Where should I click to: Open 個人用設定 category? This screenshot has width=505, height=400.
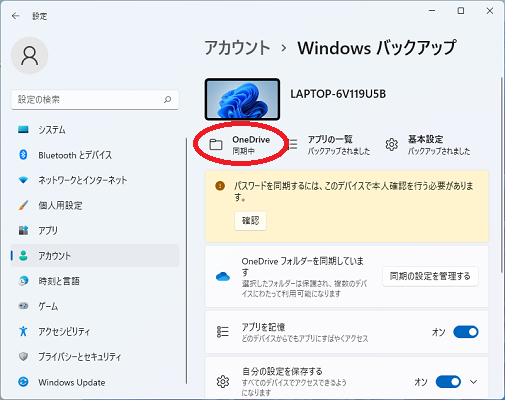(95, 205)
